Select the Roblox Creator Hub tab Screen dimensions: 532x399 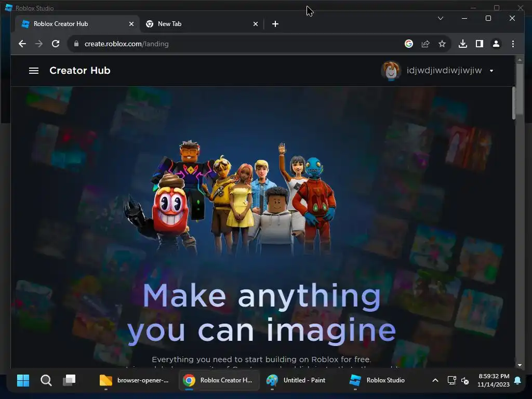[78, 24]
